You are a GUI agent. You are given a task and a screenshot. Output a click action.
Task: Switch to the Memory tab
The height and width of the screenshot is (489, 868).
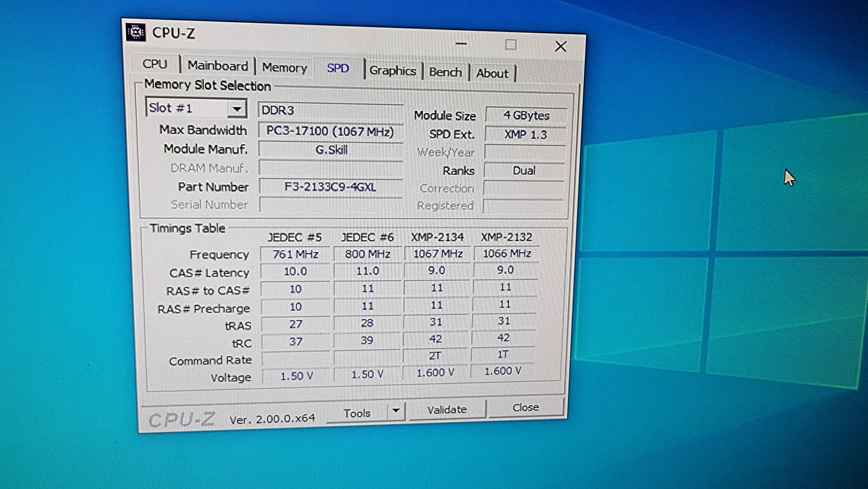pos(285,68)
